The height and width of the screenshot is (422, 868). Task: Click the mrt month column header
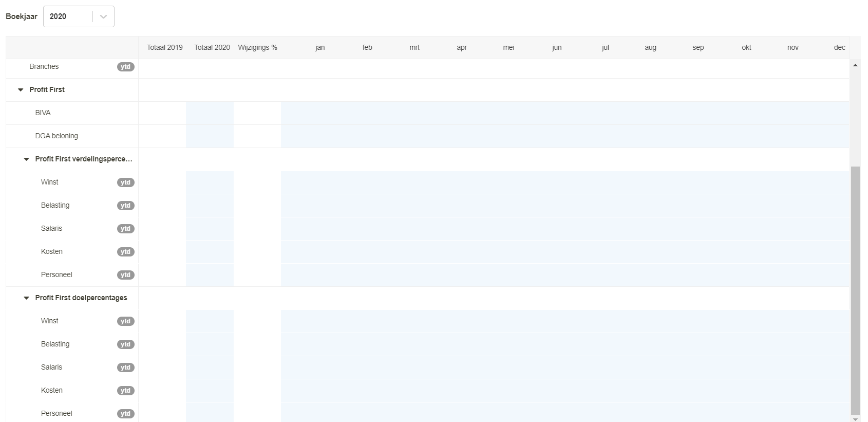[x=414, y=47]
